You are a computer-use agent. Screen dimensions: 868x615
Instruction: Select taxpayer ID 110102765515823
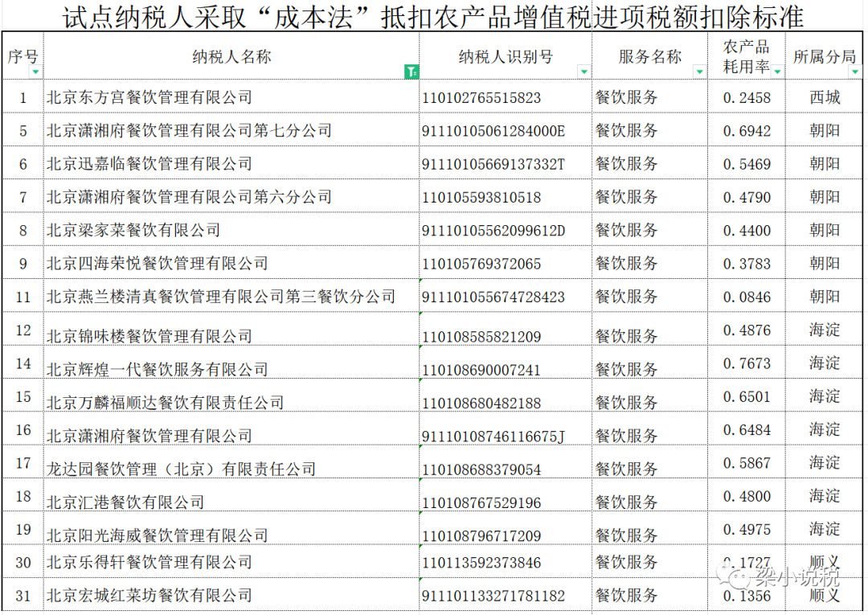[506, 96]
